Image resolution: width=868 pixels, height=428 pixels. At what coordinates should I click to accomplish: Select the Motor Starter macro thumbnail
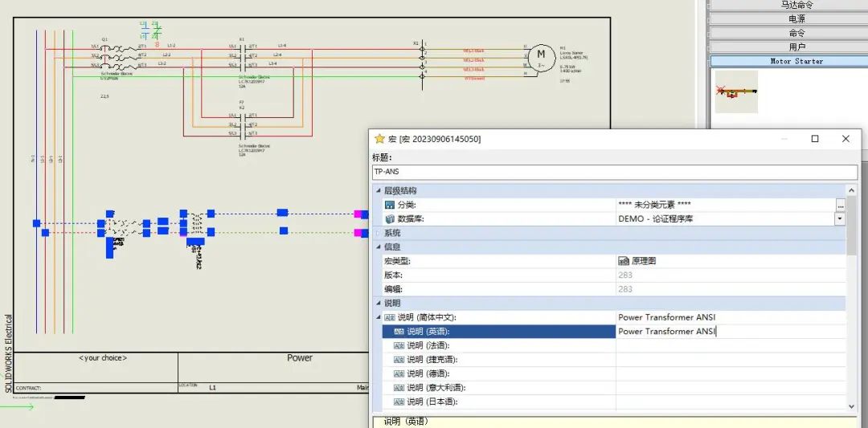[x=735, y=92]
